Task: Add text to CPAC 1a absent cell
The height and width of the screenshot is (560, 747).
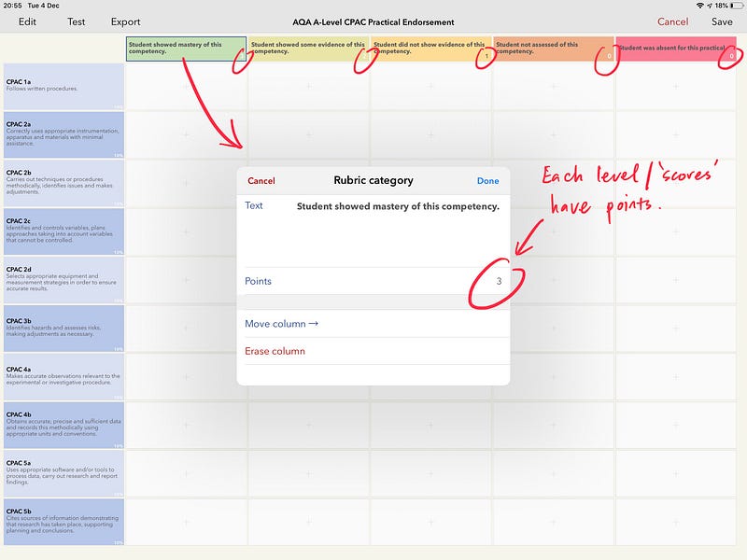Action: click(676, 86)
